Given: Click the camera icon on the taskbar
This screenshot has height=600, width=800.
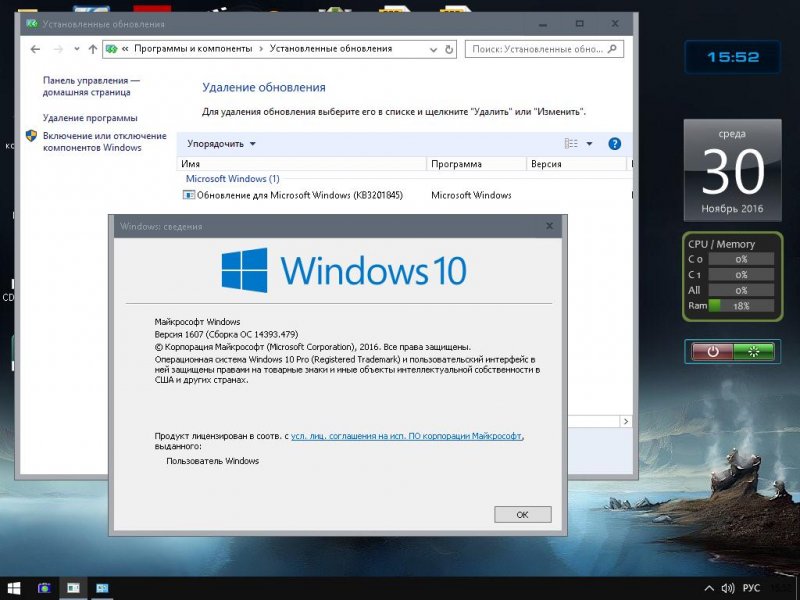Looking at the screenshot, I should tap(44, 588).
